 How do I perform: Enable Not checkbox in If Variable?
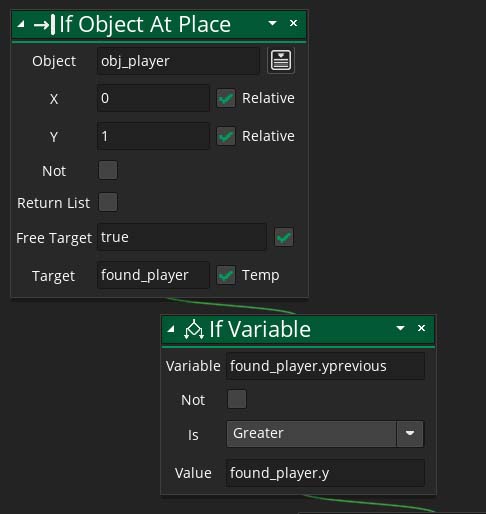pos(237,399)
